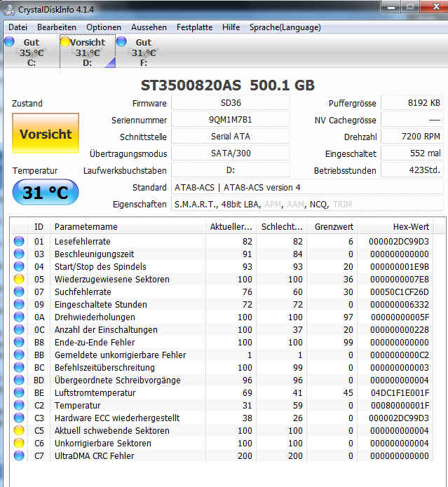Open the Optionen menu
The height and width of the screenshot is (487, 448).
pos(104,27)
